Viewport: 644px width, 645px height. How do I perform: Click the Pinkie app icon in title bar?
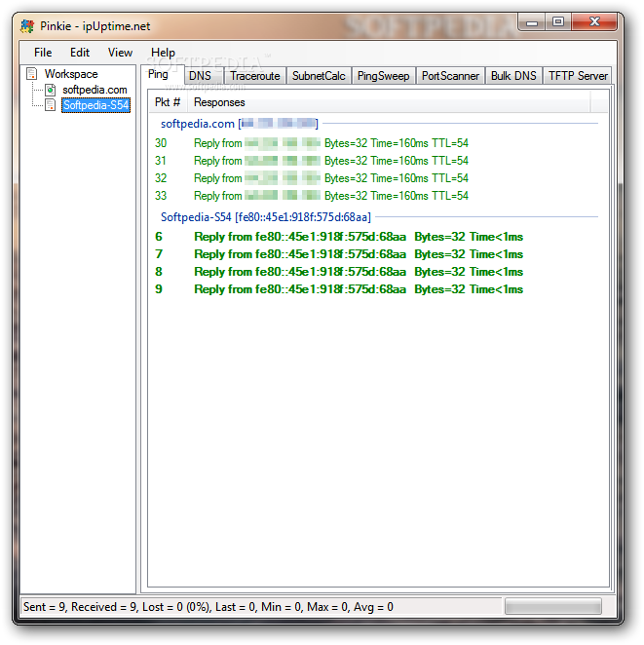pos(27,26)
